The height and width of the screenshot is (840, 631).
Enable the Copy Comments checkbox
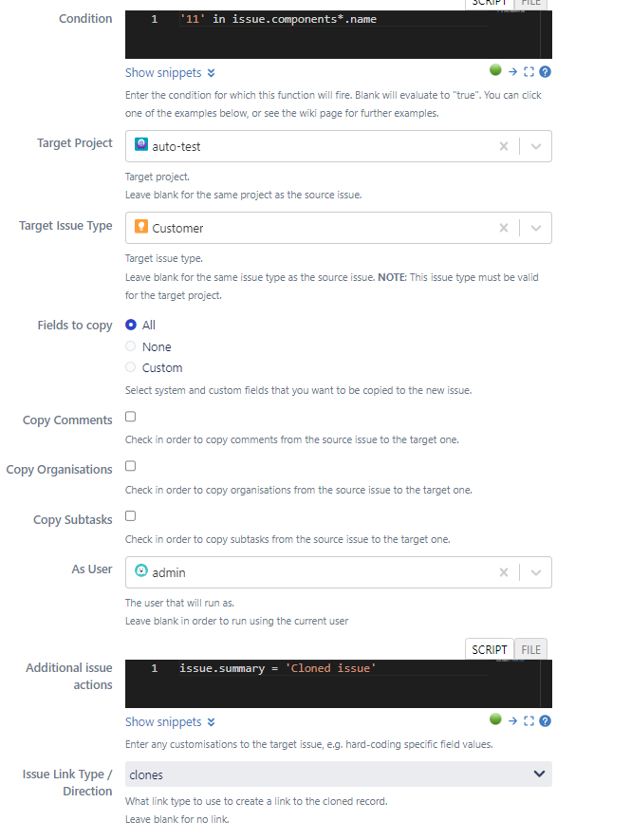[130, 417]
